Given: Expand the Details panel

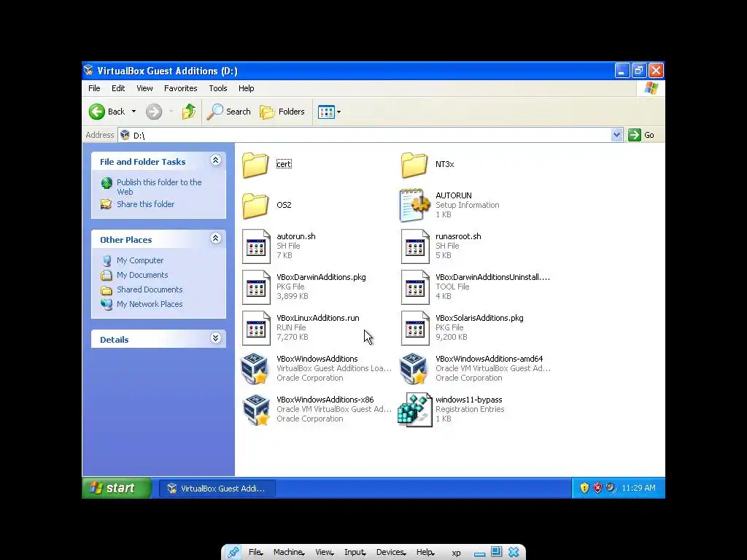Looking at the screenshot, I should click(215, 338).
